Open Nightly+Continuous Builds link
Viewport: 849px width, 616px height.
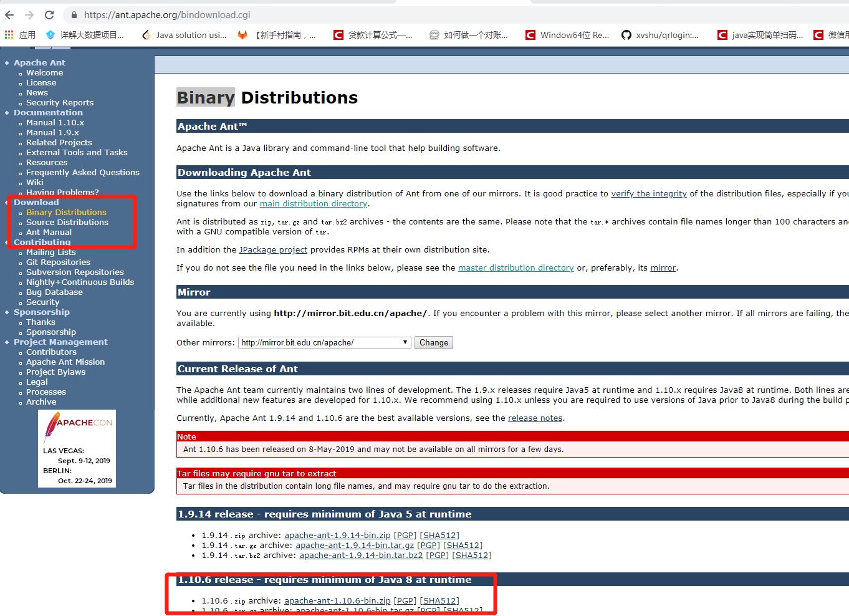click(80, 282)
